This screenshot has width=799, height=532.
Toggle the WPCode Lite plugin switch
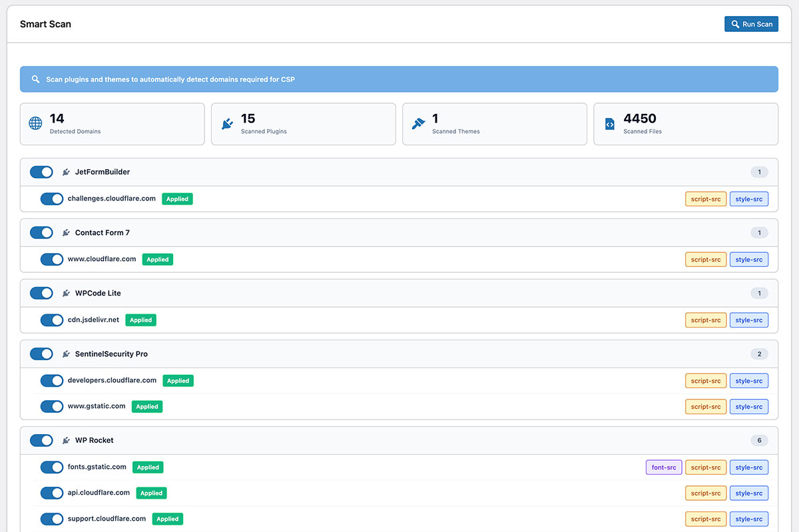pyautogui.click(x=41, y=293)
